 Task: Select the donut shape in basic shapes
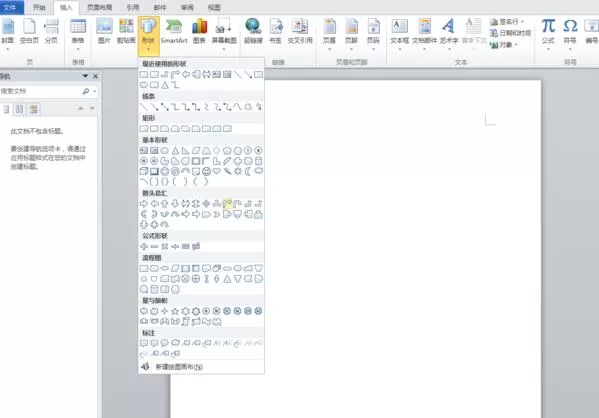pyautogui.click(x=165, y=172)
